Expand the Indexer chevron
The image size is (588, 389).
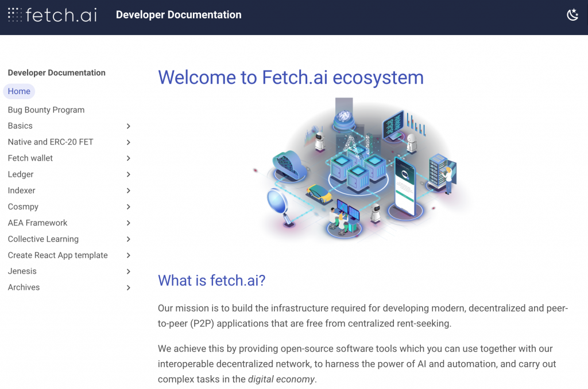pyautogui.click(x=128, y=190)
